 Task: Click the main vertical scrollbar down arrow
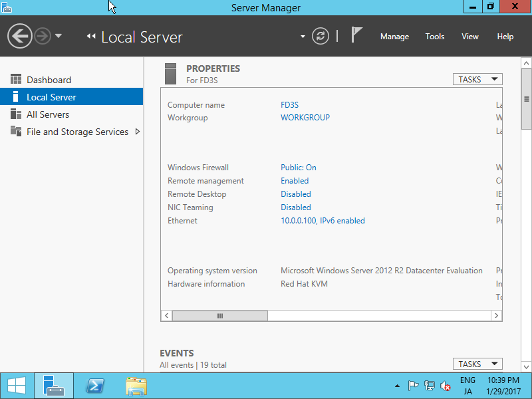point(526,366)
